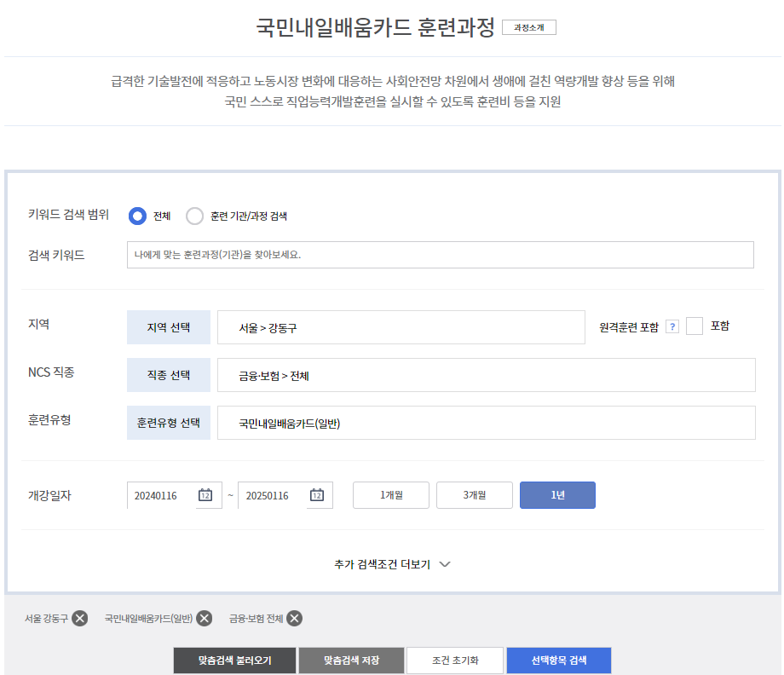The image size is (784, 675).
Task: Open the 과정소개 course introduction link
Action: (x=530, y=26)
